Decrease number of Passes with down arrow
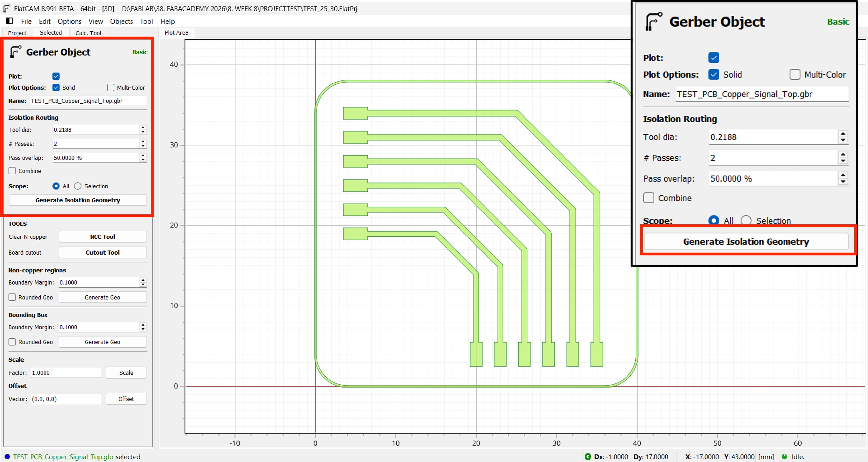 143,146
